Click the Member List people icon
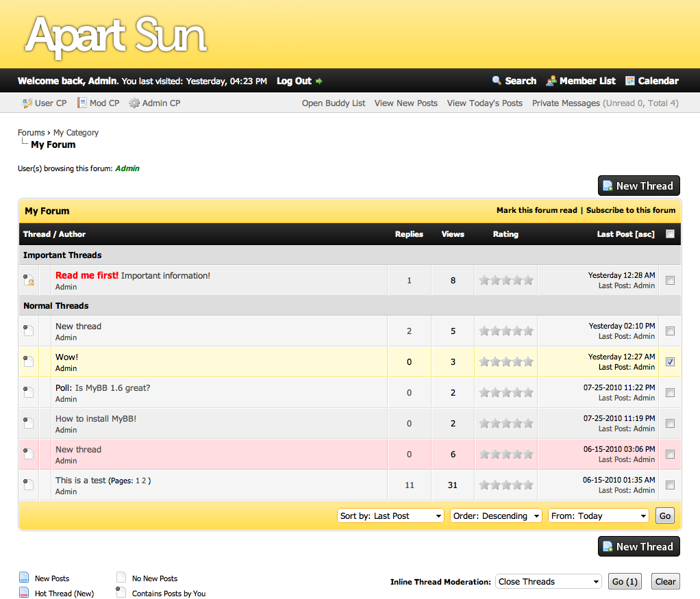This screenshot has height=599, width=700. pos(551,81)
